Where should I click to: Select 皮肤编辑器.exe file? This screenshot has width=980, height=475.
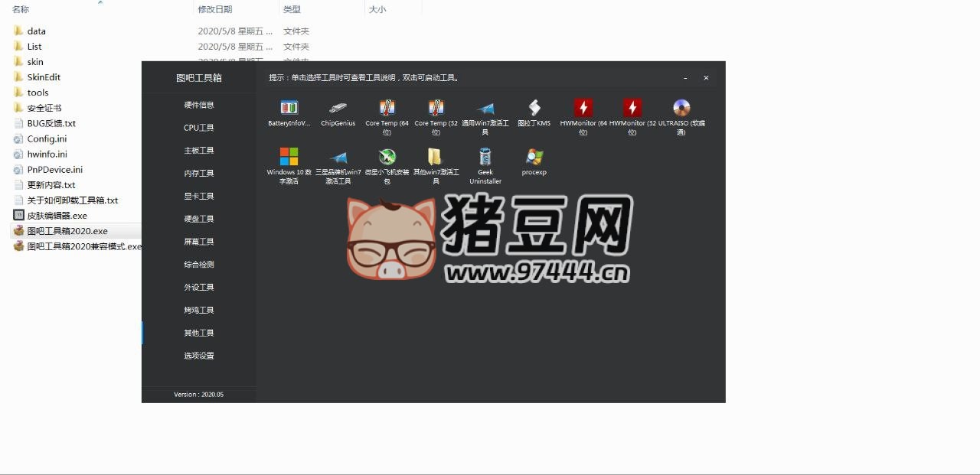[x=57, y=216]
